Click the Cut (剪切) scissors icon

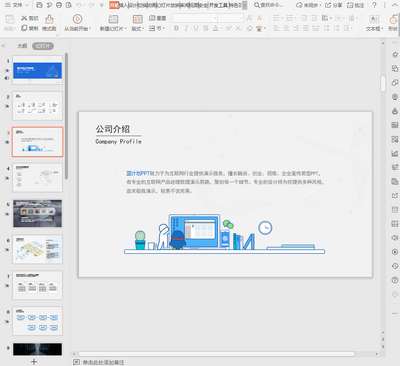point(24,18)
